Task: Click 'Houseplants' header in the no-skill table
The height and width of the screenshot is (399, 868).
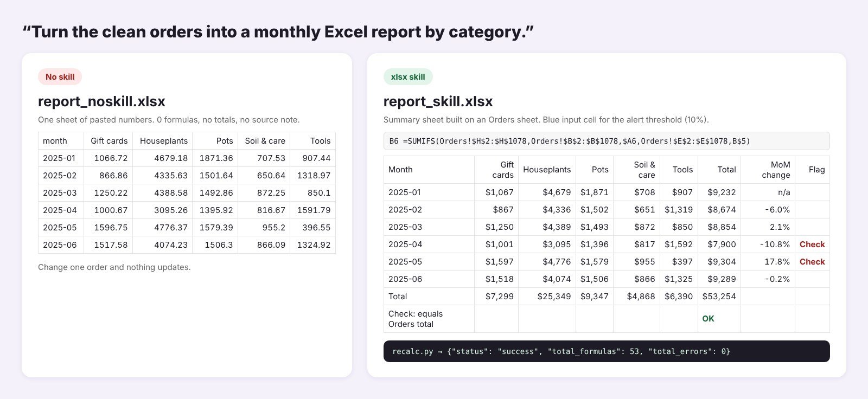Action: pyautogui.click(x=163, y=141)
